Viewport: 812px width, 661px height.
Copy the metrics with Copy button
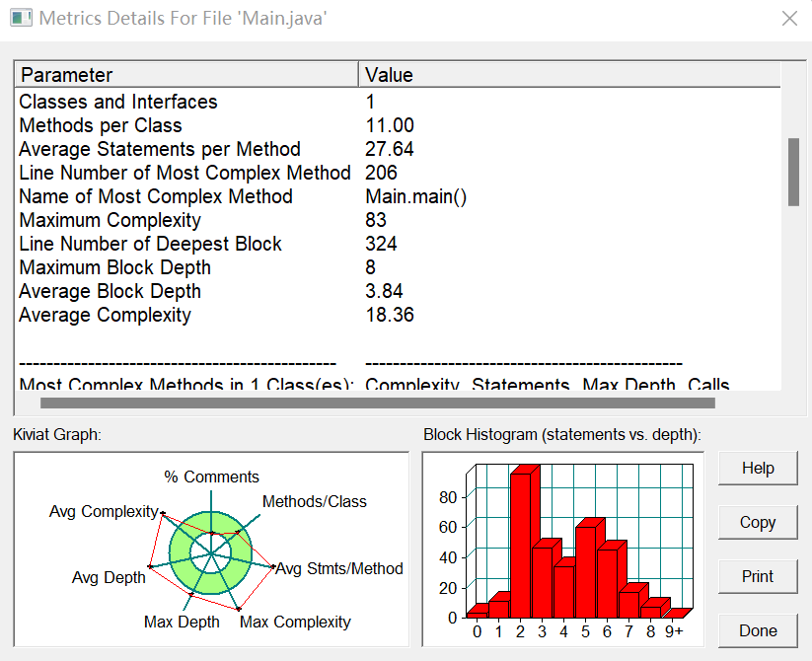pyautogui.click(x=758, y=522)
